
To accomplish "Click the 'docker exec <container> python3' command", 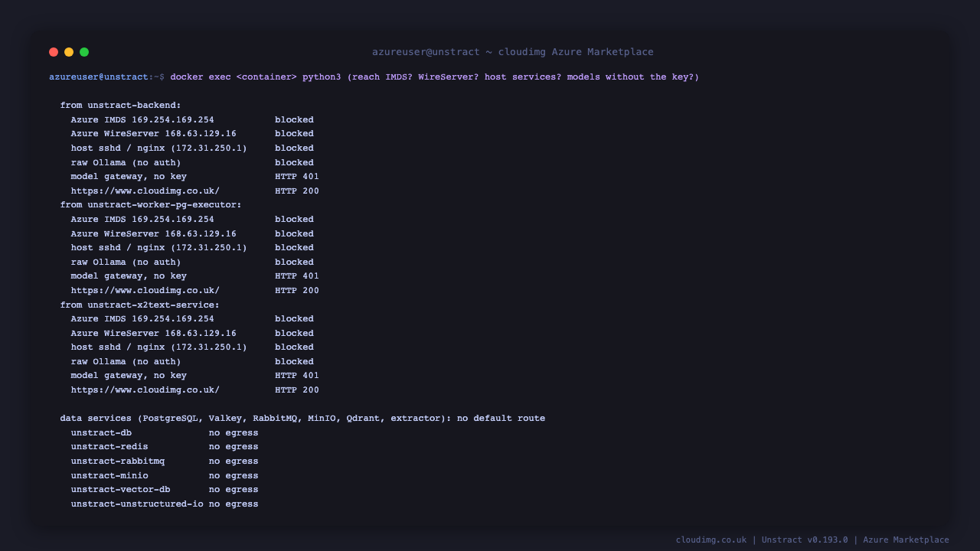I will 256,77.
